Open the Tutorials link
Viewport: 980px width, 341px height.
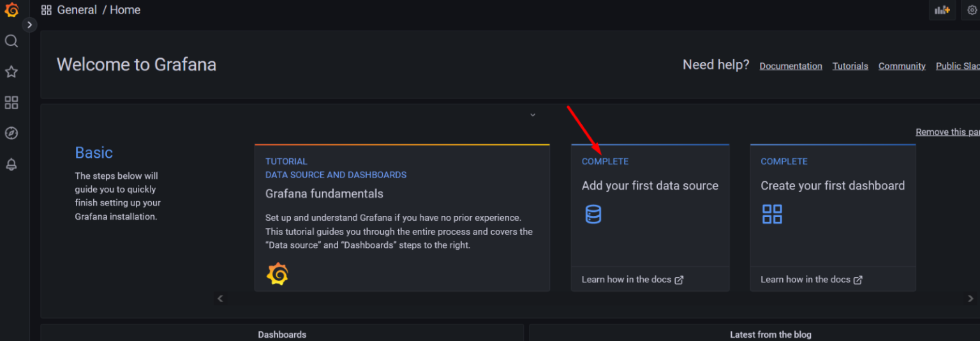click(x=850, y=66)
